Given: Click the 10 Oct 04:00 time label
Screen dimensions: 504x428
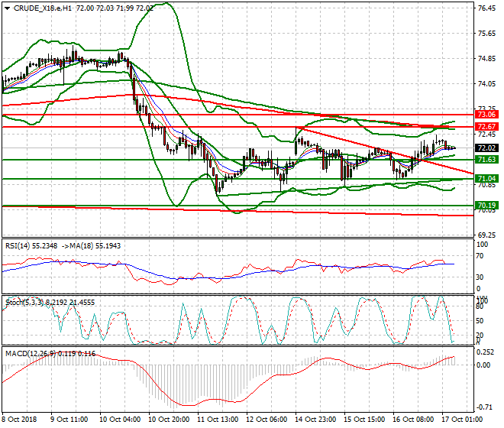Looking at the screenshot, I should (x=120, y=420).
